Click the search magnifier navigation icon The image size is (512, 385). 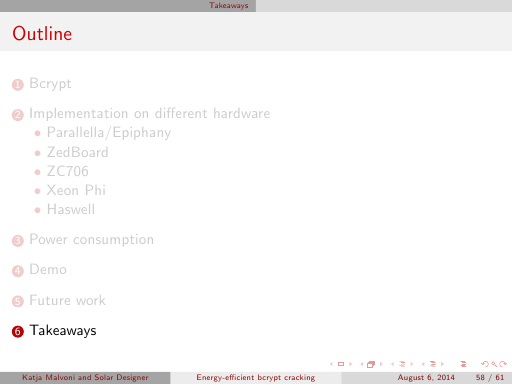tap(494, 364)
